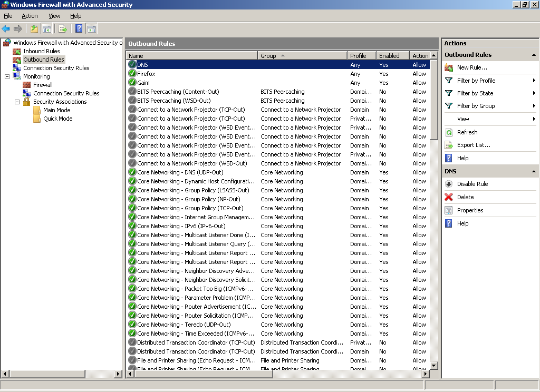Open the Help menu in the menu bar
The height and width of the screenshot is (392, 540).
point(76,16)
